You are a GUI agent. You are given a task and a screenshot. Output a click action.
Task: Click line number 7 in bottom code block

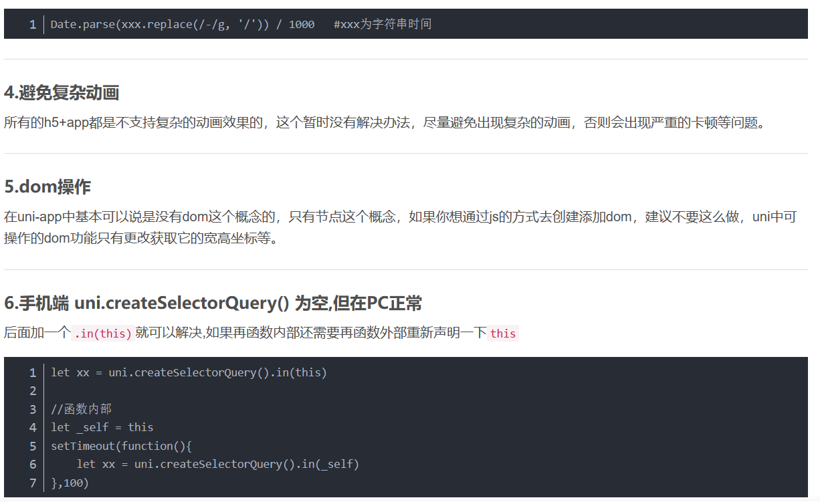click(x=33, y=483)
